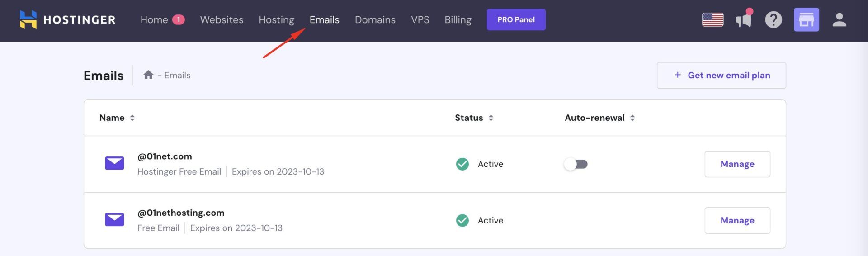The image size is (868, 256).
Task: Sort the table by Status
Action: 474,118
